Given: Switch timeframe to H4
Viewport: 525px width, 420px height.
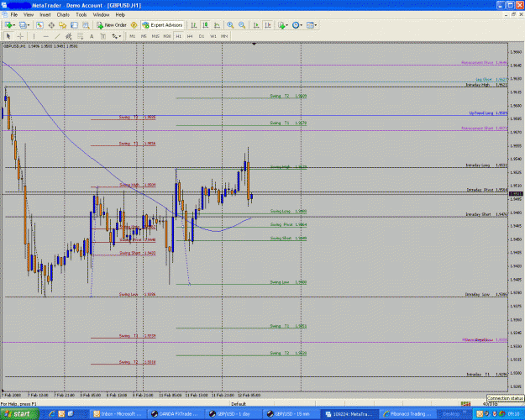Looking at the screenshot, I should (190, 36).
